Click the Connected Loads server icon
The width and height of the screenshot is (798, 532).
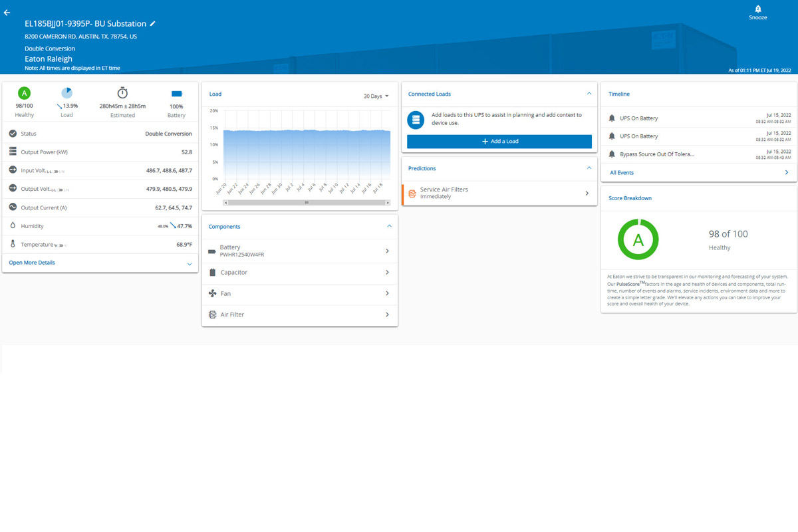point(416,120)
